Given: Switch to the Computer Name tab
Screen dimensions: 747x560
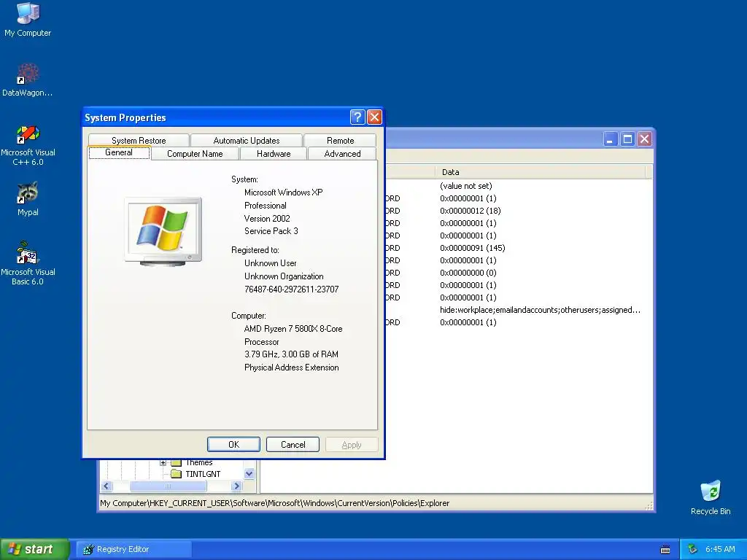Looking at the screenshot, I should (x=195, y=154).
